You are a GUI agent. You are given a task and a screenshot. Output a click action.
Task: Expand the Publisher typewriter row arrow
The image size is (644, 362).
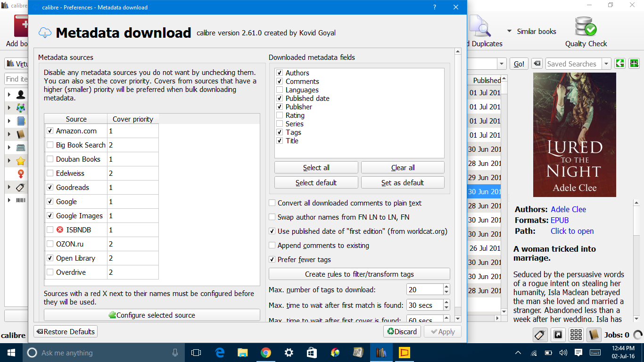click(x=9, y=148)
